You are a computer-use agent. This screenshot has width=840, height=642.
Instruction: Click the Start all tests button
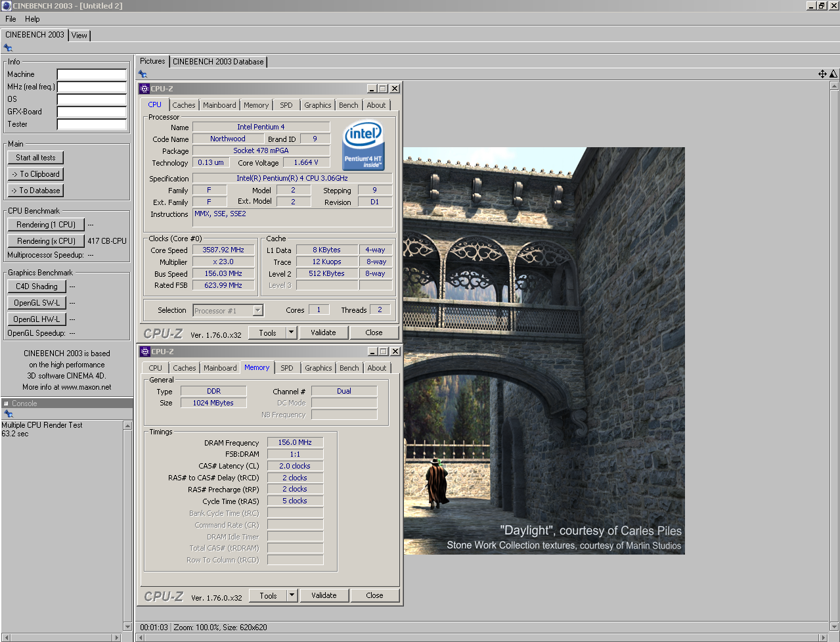pyautogui.click(x=35, y=158)
